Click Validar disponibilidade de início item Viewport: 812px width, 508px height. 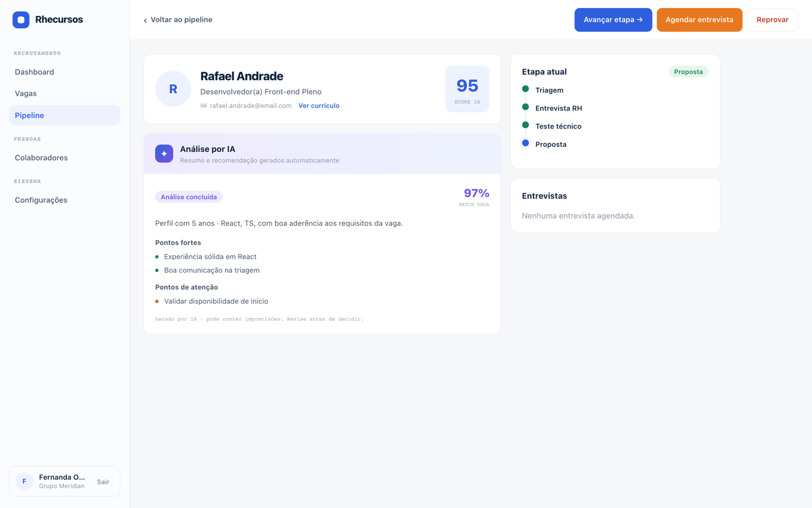pos(216,301)
